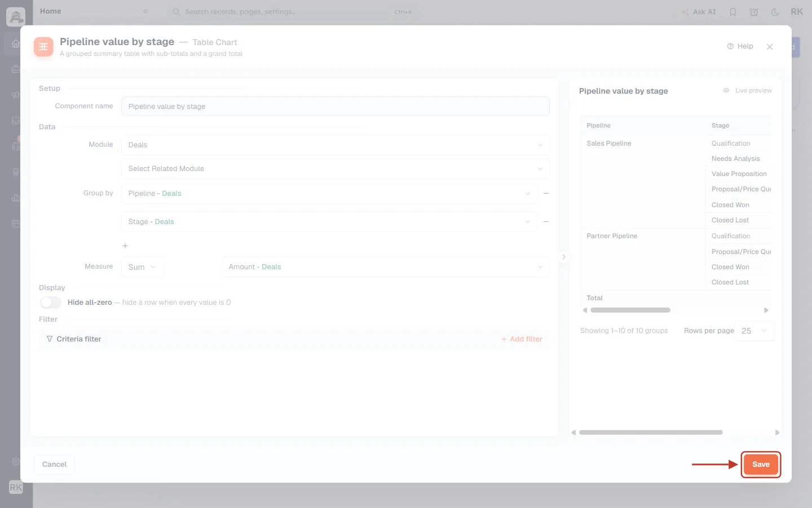Screen dimensions: 812x508
Task: Click the alarm clock icon in the top bar
Action: coord(754,12)
